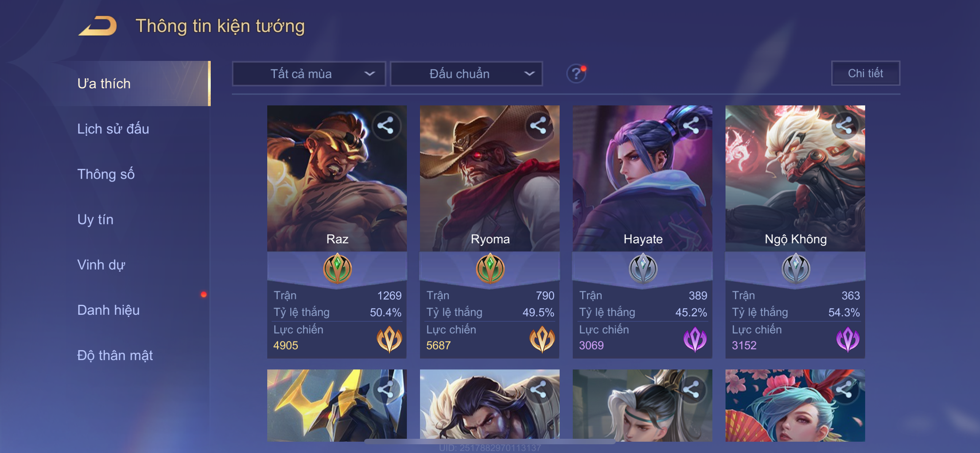This screenshot has height=453, width=980.
Task: Click the golden back arrow icon
Action: [x=98, y=26]
